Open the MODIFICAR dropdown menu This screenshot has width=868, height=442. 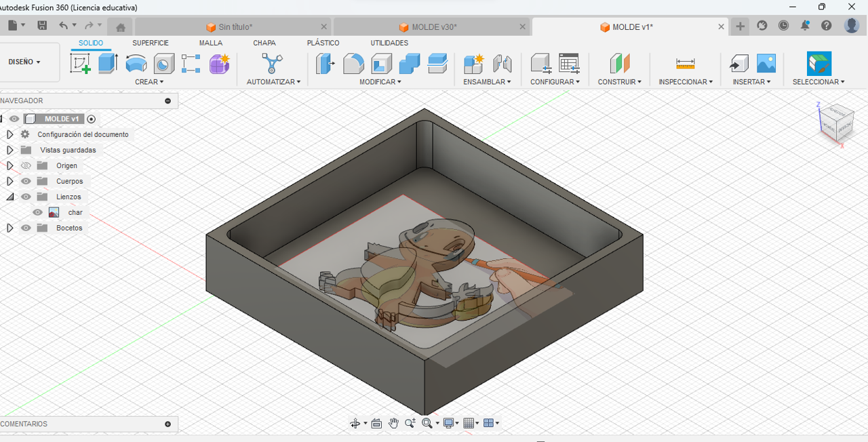coord(380,82)
